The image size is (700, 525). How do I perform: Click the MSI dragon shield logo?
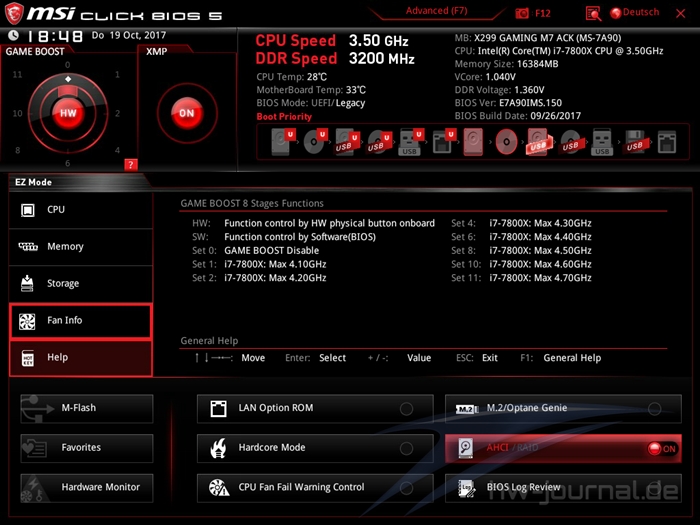[x=13, y=13]
